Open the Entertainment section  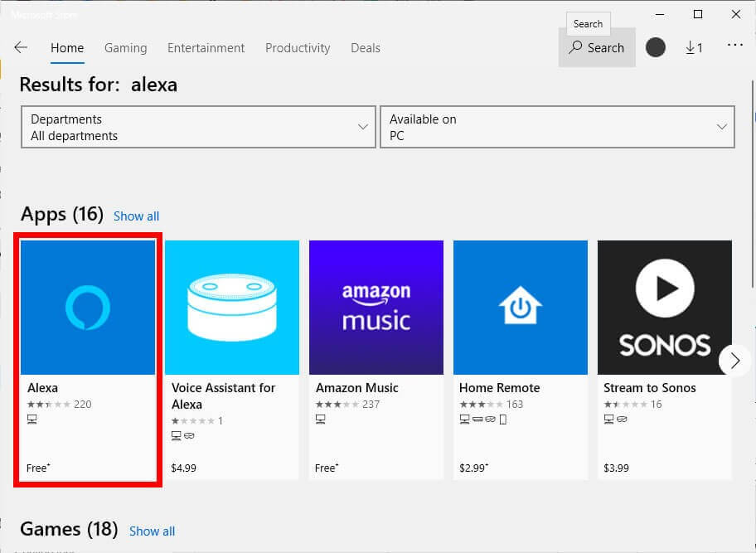coord(206,48)
